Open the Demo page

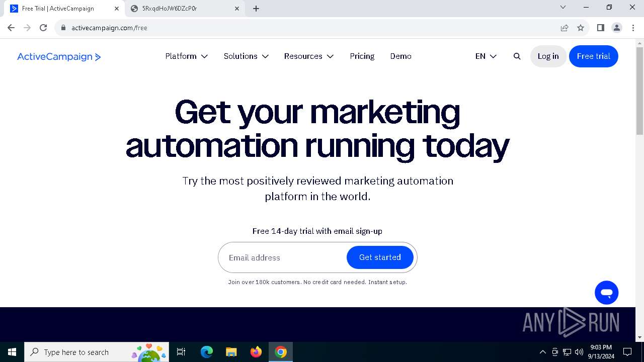point(400,56)
